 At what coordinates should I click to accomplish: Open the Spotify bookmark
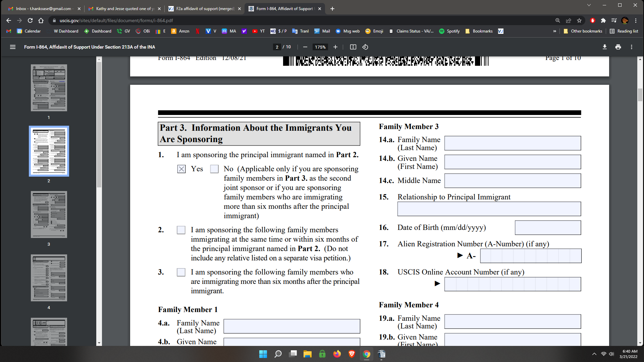tap(449, 31)
